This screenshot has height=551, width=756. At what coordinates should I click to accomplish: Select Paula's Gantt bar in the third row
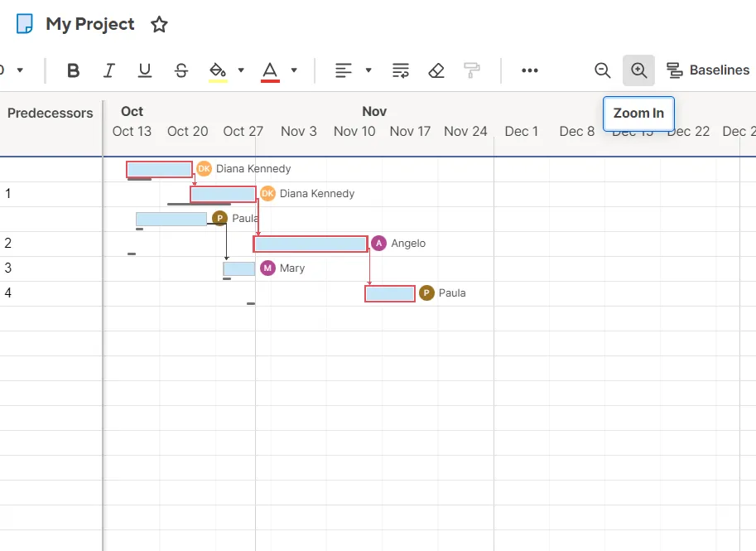171,219
